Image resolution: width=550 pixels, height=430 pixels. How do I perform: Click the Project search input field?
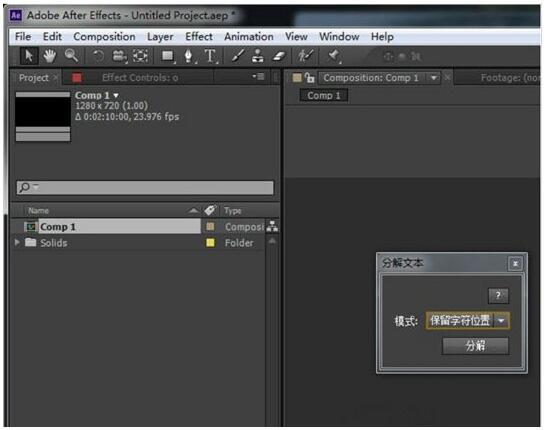coord(145,187)
